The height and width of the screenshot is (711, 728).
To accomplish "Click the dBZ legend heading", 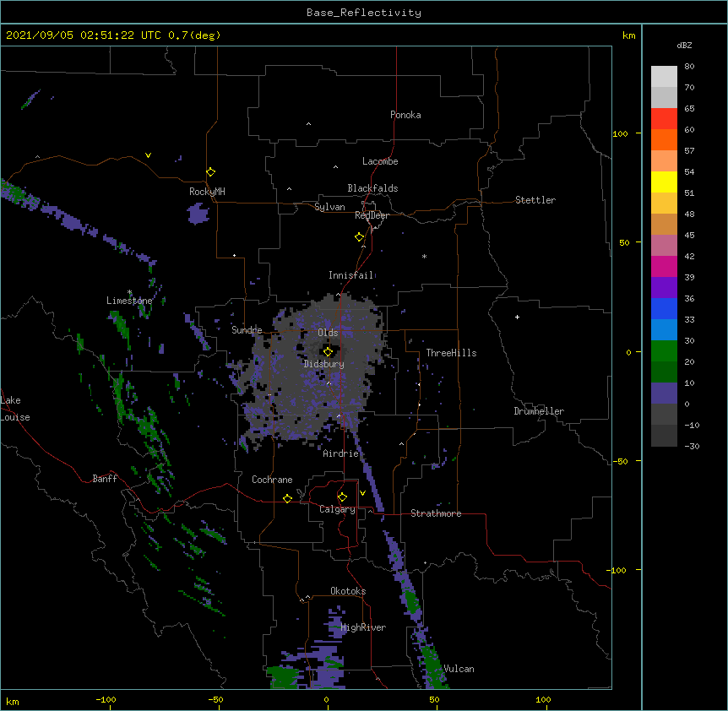I will pyautogui.click(x=684, y=45).
